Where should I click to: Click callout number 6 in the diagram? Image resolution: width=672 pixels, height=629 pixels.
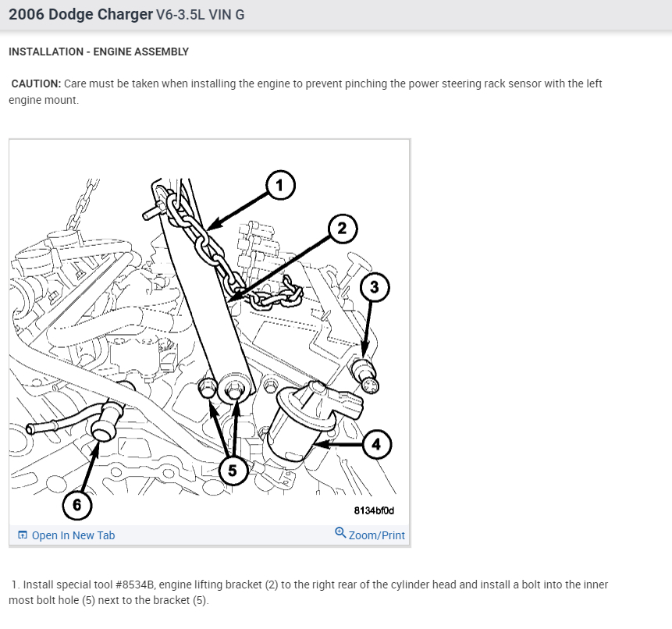coord(77,505)
